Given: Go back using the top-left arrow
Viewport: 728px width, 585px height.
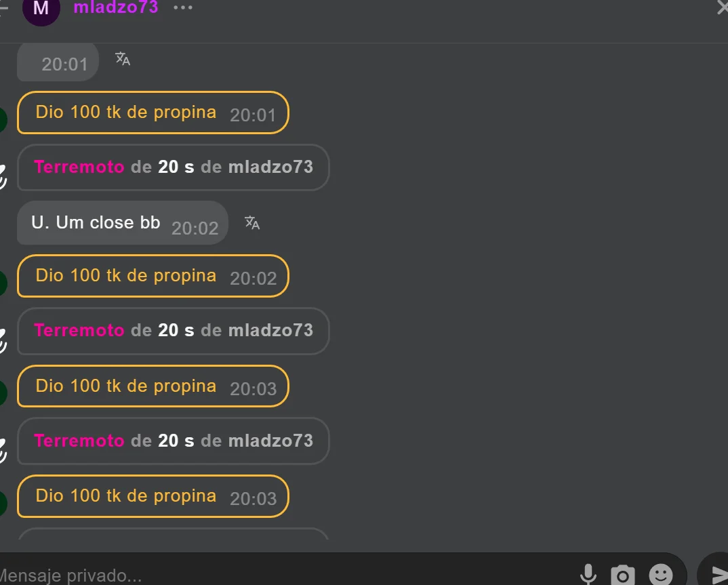Looking at the screenshot, I should (3, 8).
